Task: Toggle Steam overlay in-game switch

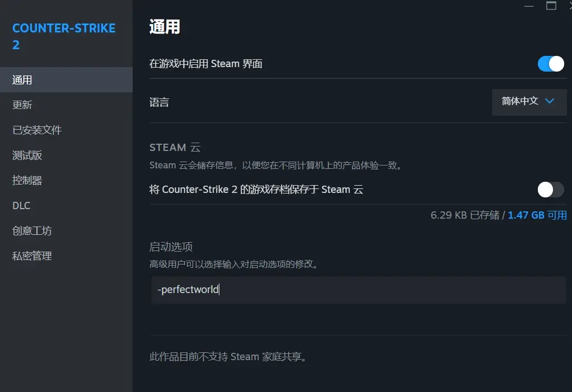Action: (x=551, y=64)
